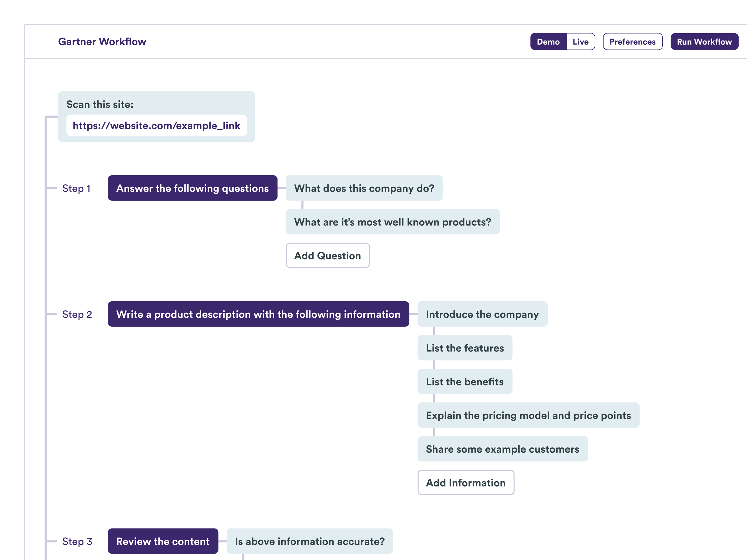Click the Add Question button
The image size is (747, 560).
coord(328,256)
